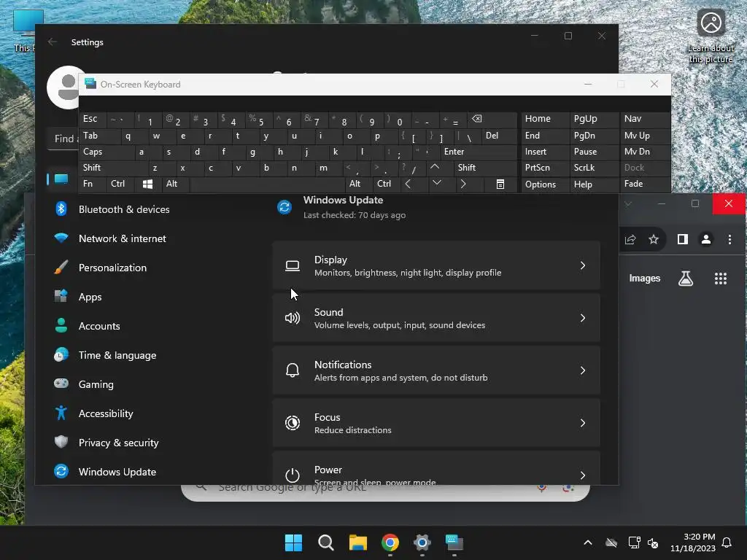Viewport: 747px width, 560px height.
Task: Open the Apps settings category
Action: click(90, 297)
